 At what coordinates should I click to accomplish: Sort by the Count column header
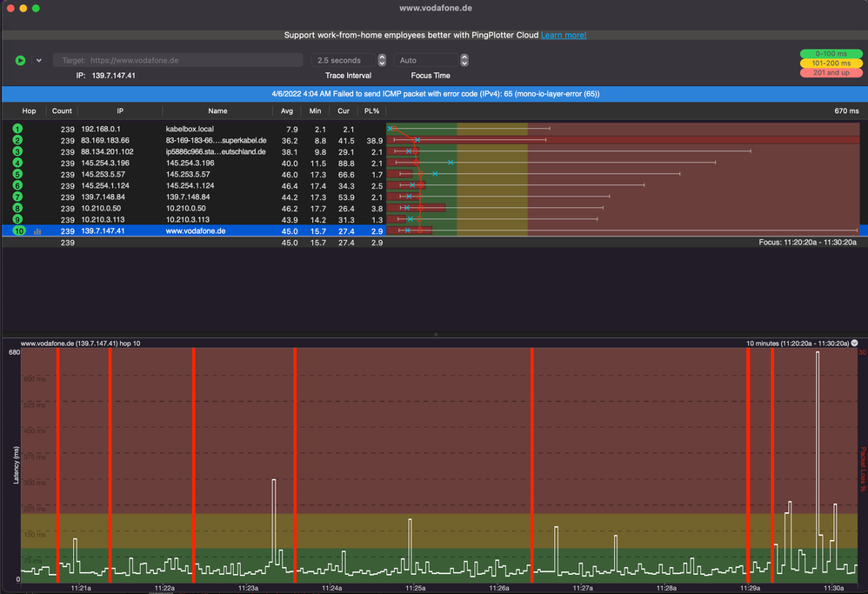(62, 110)
